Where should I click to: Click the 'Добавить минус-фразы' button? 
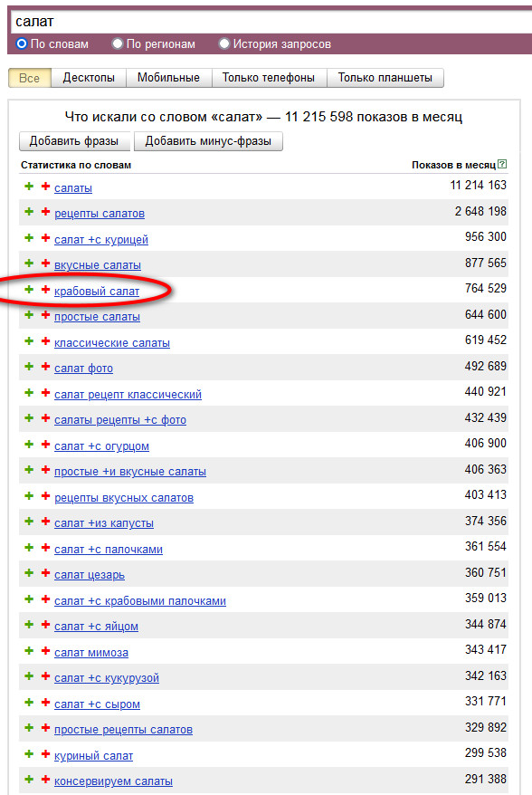tap(208, 141)
